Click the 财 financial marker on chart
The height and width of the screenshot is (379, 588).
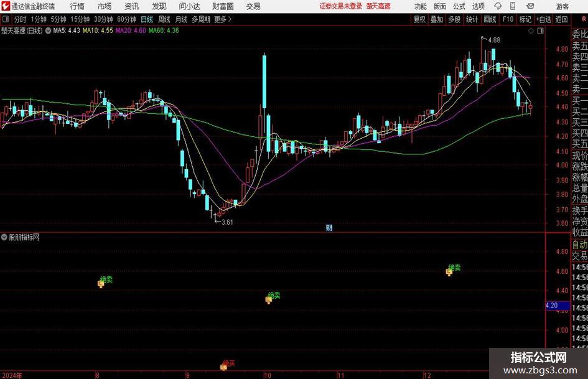[329, 227]
